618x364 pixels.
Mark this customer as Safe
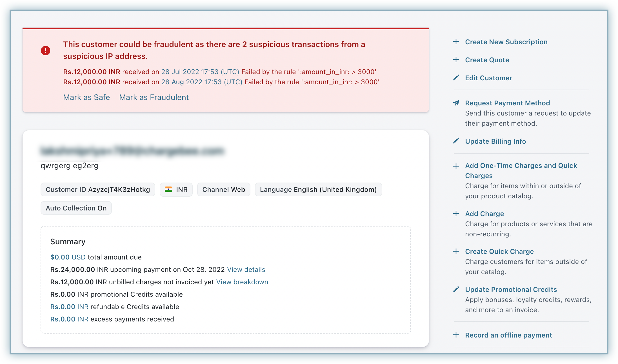(x=86, y=97)
